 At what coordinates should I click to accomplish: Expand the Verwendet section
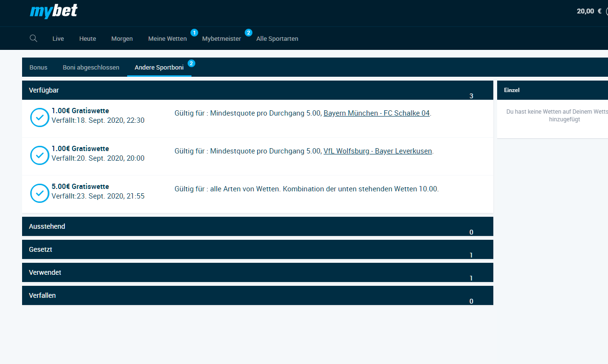[x=258, y=272]
